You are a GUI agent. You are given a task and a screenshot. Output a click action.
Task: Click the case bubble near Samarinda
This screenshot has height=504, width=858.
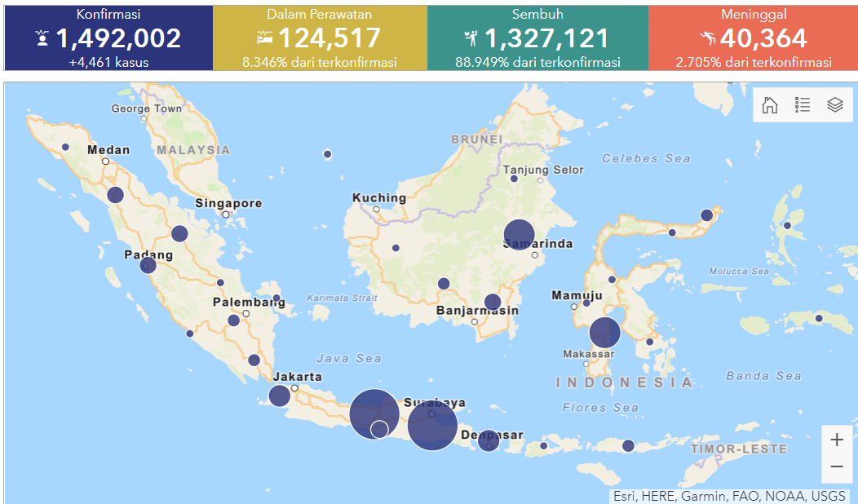pyautogui.click(x=519, y=235)
